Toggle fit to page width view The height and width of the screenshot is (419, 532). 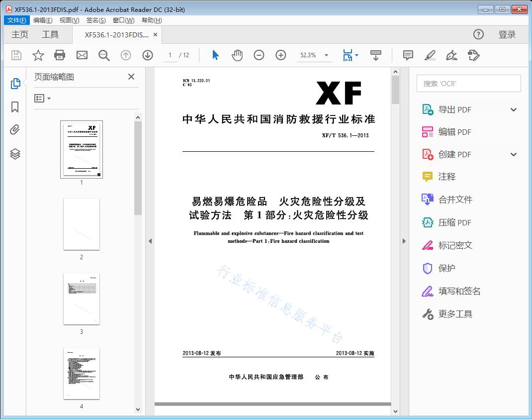[348, 55]
